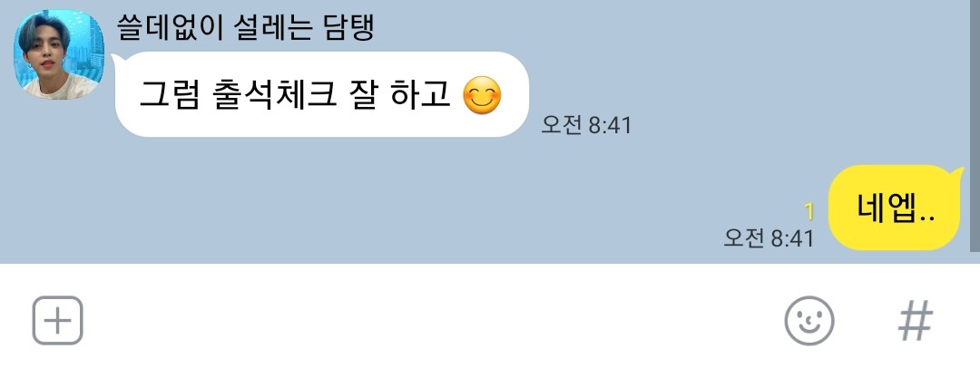Tap the unread count 1 indicator
The height and width of the screenshot is (378, 980).
[x=809, y=212]
